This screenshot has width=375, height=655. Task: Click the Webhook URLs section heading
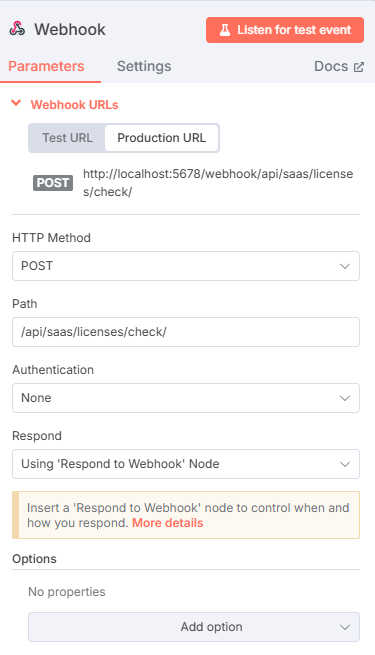74,105
